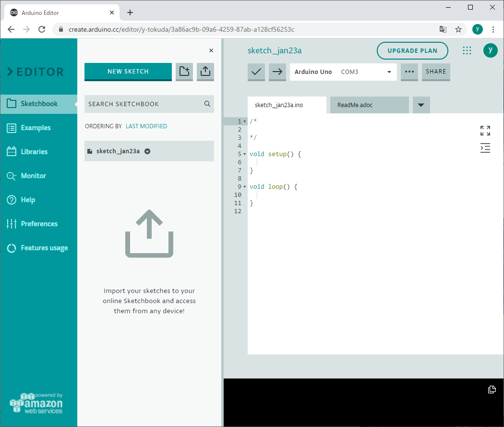The image size is (504, 427).
Task: Click the Upload arrow button
Action: [x=277, y=72]
